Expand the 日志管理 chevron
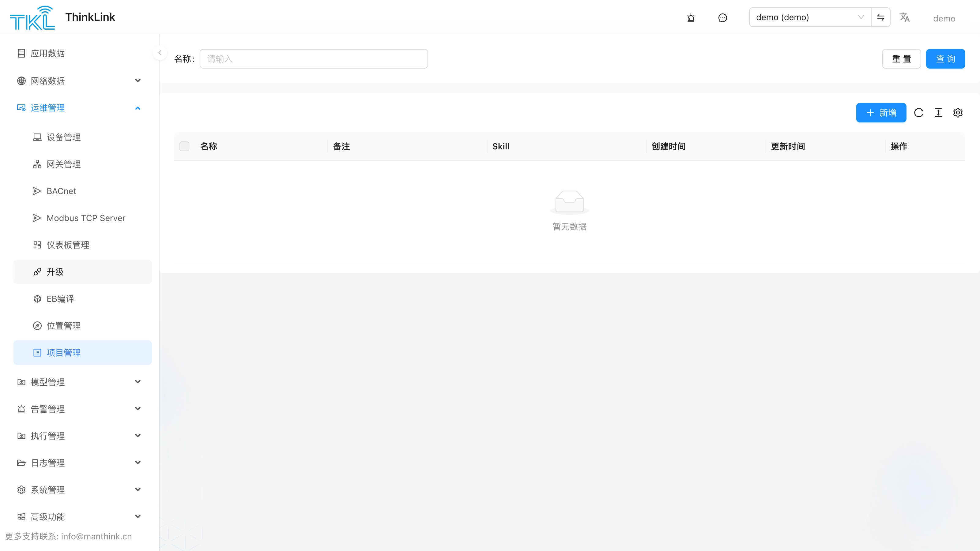 coord(138,463)
